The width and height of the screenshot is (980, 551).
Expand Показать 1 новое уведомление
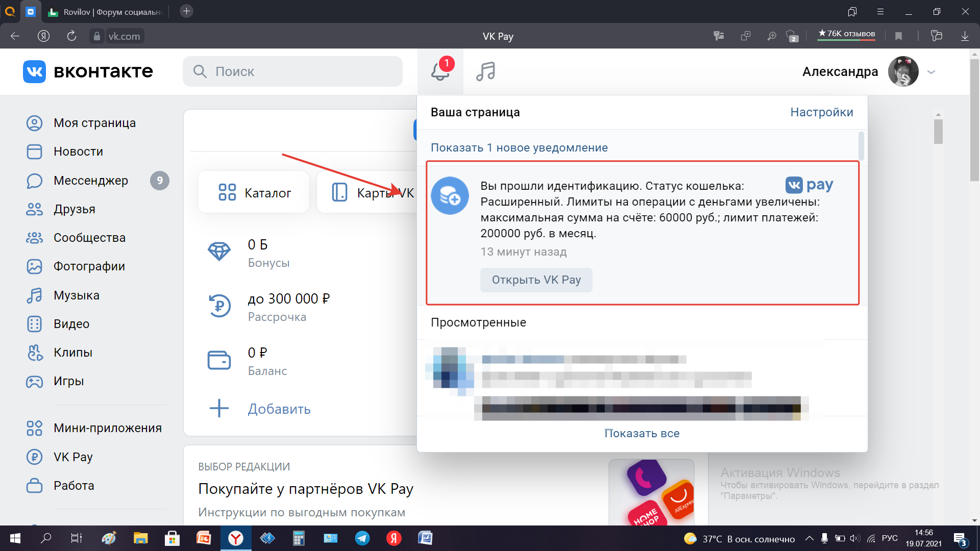[x=519, y=147]
